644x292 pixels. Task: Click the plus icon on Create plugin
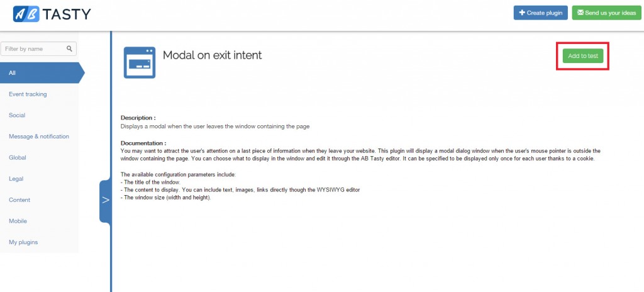pyautogui.click(x=522, y=13)
